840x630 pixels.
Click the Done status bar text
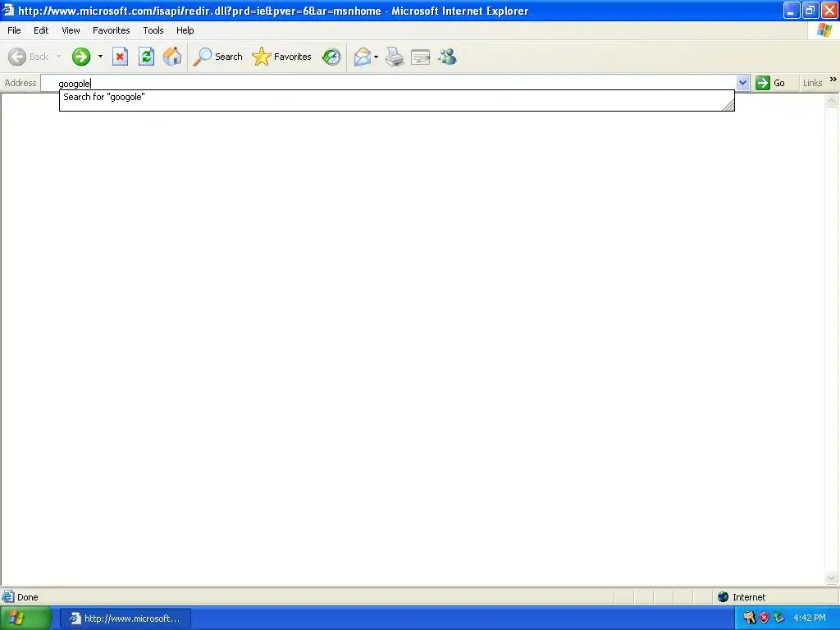tap(27, 597)
